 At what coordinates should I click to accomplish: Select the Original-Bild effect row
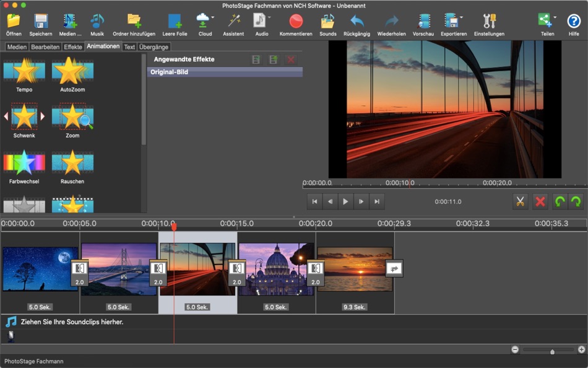225,72
